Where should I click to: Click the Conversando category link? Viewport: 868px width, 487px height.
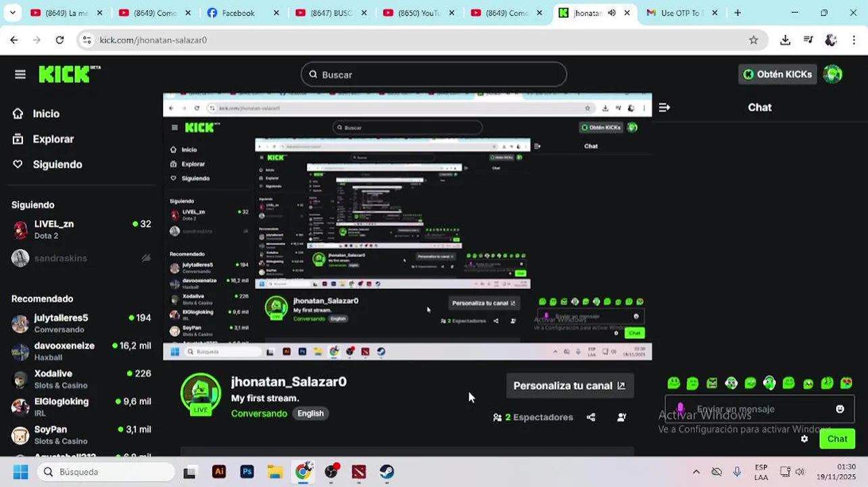[x=259, y=413]
